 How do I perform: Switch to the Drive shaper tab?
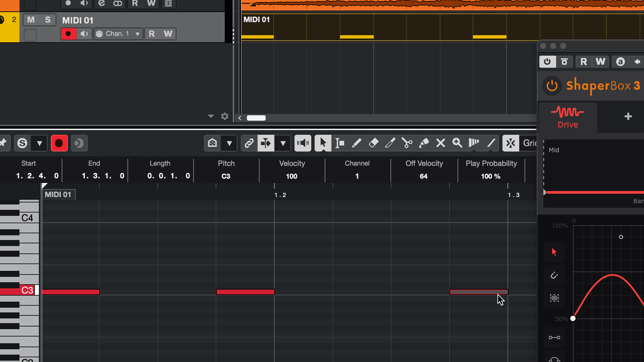[x=567, y=117]
